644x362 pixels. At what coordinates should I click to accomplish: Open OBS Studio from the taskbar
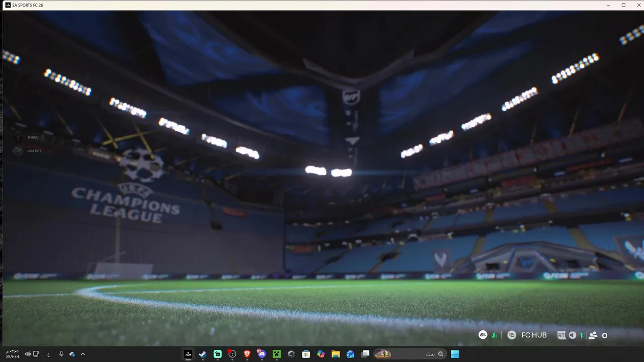(x=232, y=354)
